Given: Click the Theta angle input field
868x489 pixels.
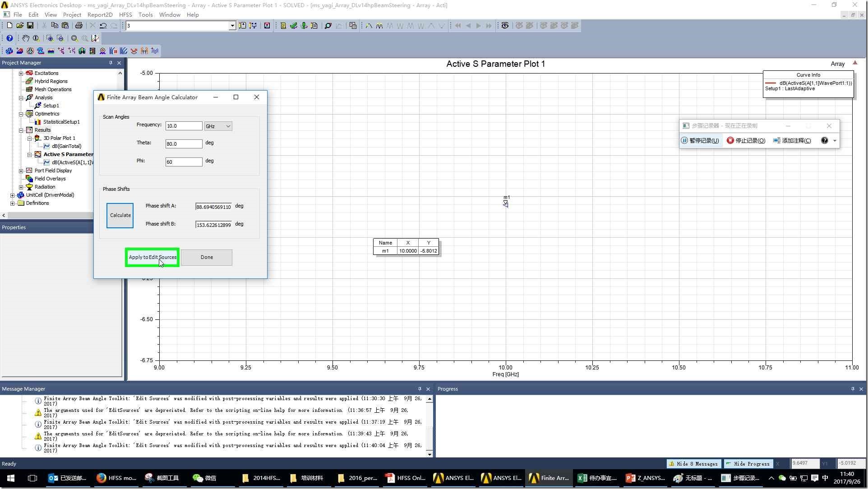Looking at the screenshot, I should point(184,144).
